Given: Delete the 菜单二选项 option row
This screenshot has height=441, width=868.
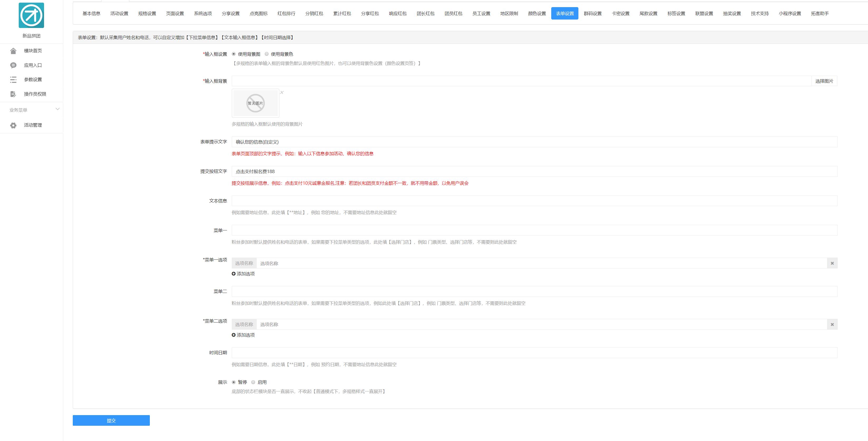Looking at the screenshot, I should [832, 324].
